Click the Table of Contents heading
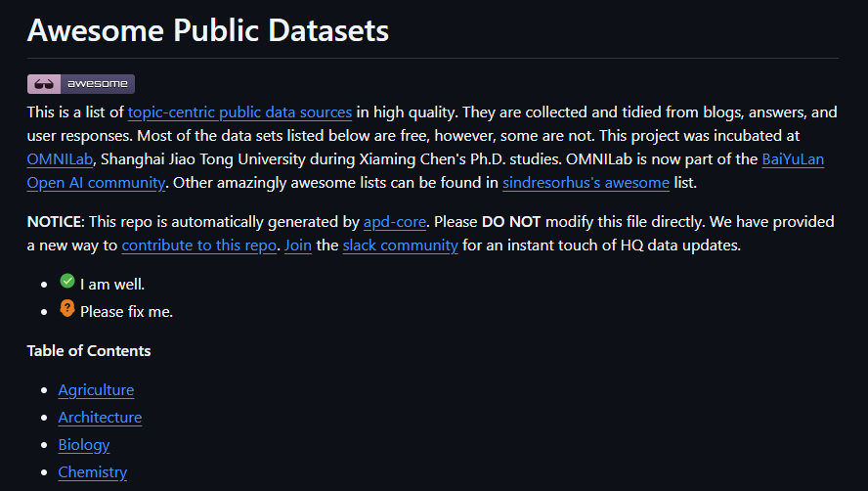 click(x=89, y=351)
